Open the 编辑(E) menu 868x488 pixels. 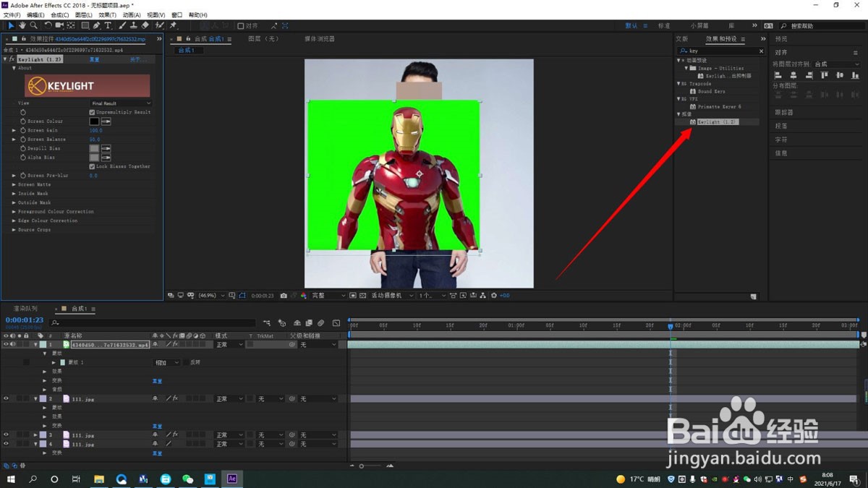[x=36, y=15]
